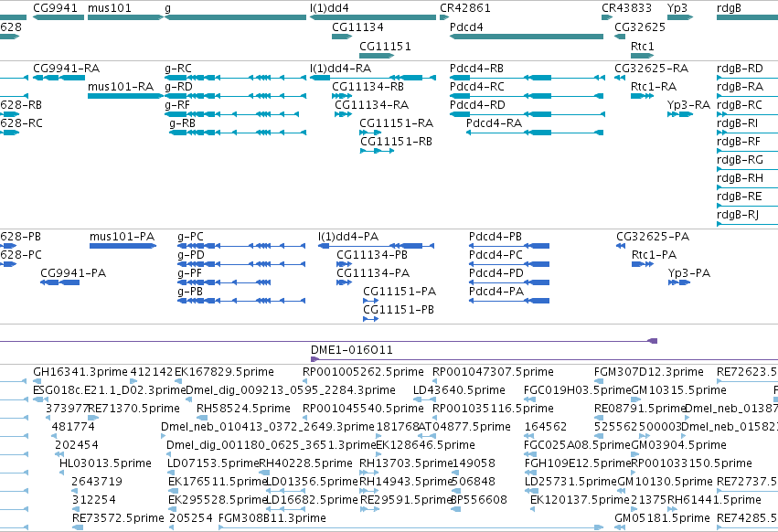Select EST FGM308B11.3prime
This screenshot has height=532, width=778.
click(x=410, y=527)
